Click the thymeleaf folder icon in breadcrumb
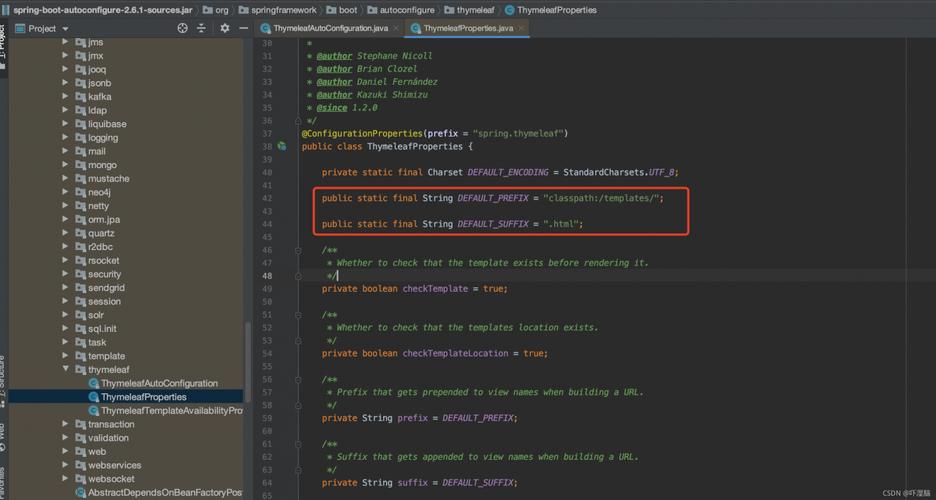 coord(450,9)
